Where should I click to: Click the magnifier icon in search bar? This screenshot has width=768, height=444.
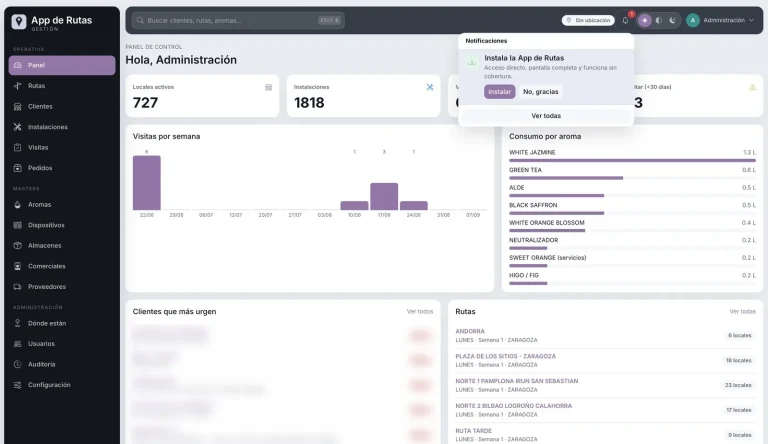[140, 21]
